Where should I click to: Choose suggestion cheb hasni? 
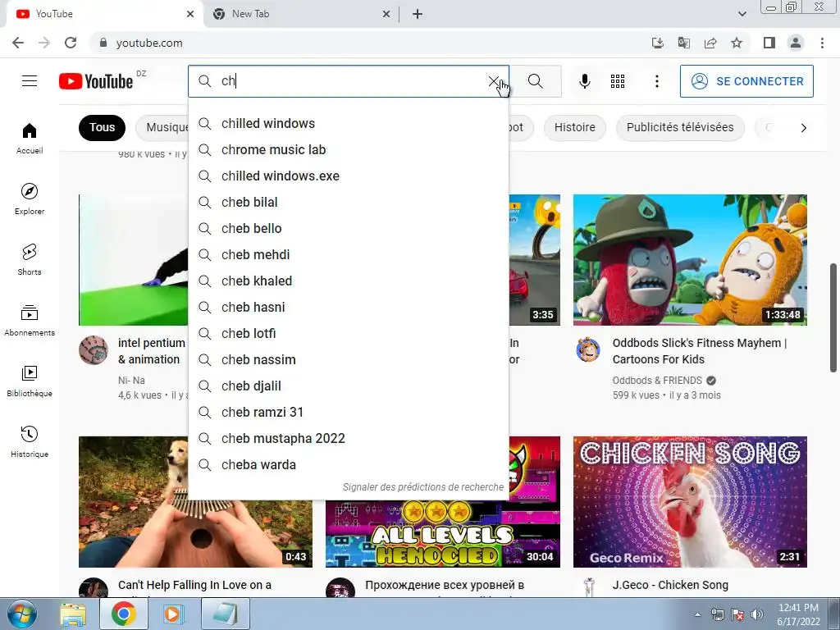coord(348,307)
